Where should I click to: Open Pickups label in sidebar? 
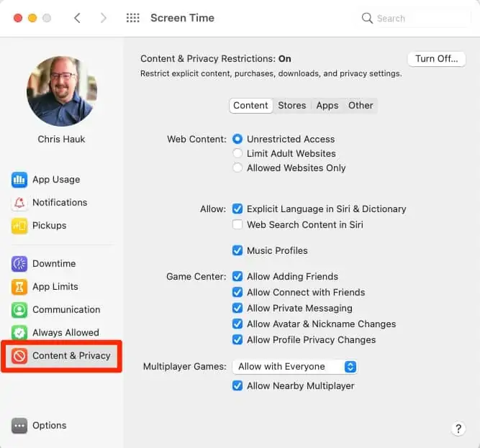click(49, 226)
